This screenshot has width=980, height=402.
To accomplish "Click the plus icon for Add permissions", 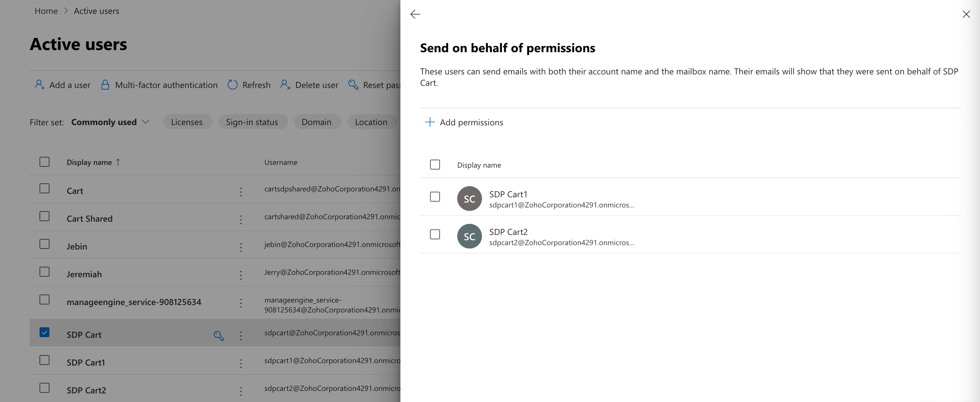I will [x=429, y=122].
